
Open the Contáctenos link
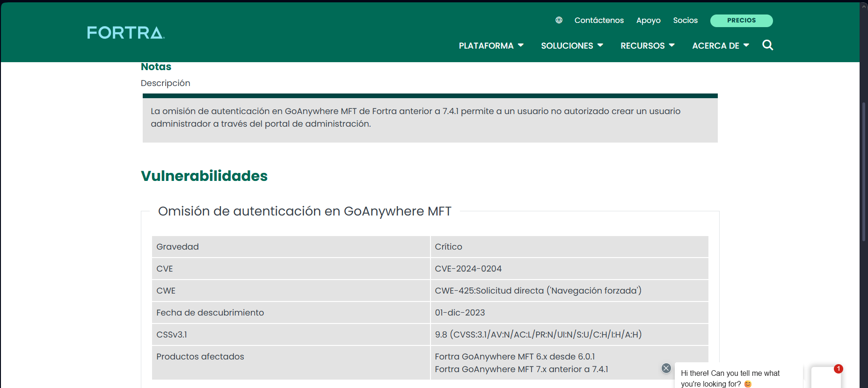[x=599, y=20]
